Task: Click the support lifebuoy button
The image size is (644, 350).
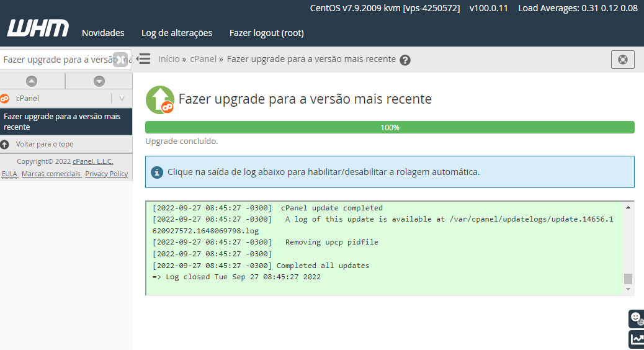Action: point(623,60)
